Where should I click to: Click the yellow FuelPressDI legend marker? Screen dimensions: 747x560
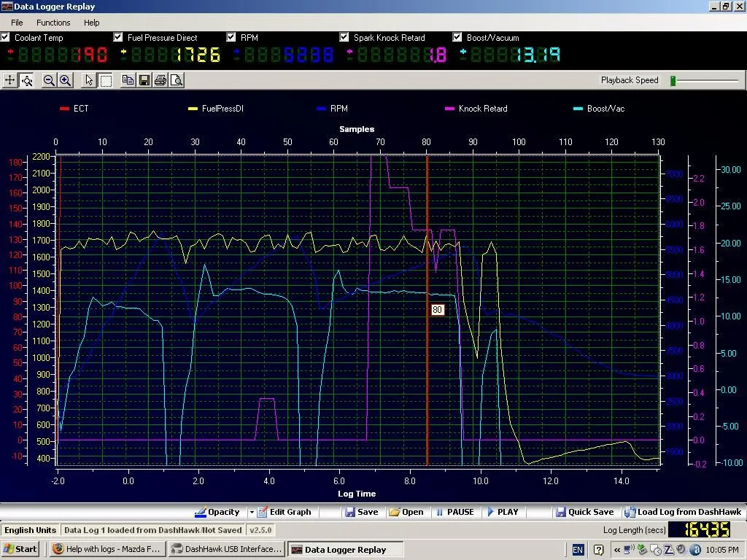tap(193, 109)
